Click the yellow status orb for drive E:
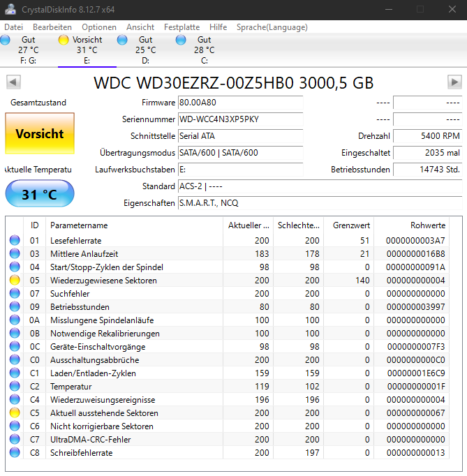 64,40
